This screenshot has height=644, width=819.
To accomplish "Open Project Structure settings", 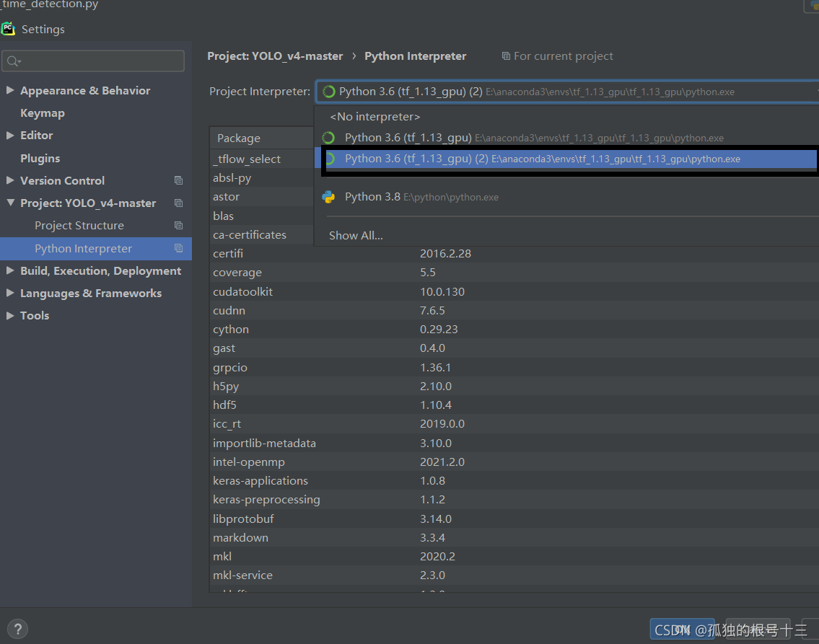I will [x=79, y=226].
